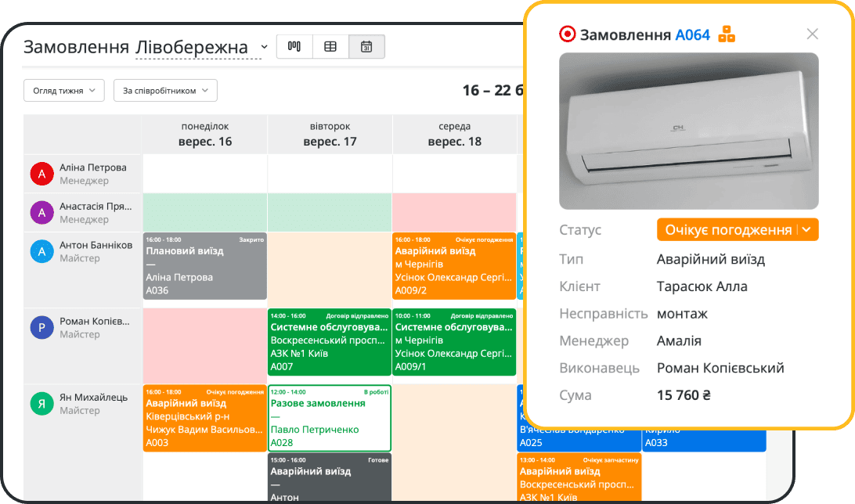Click the air conditioner photo thumbnail

point(688,131)
